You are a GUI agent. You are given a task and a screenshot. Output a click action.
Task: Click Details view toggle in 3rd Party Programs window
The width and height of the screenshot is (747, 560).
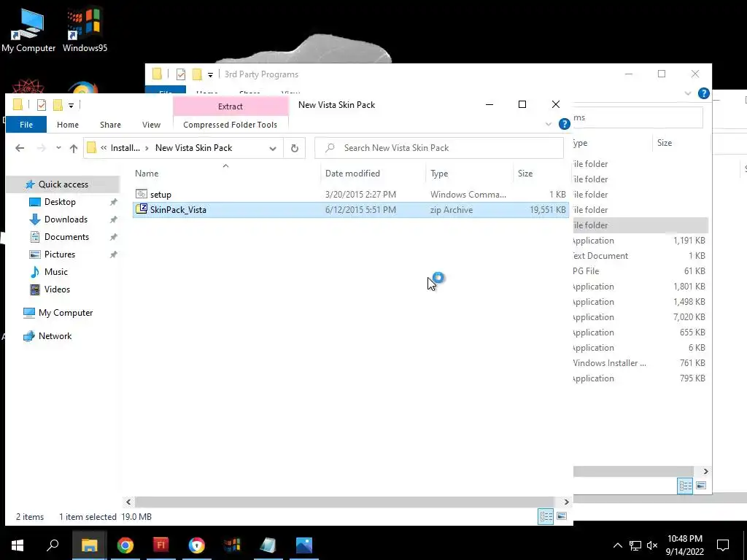point(685,486)
